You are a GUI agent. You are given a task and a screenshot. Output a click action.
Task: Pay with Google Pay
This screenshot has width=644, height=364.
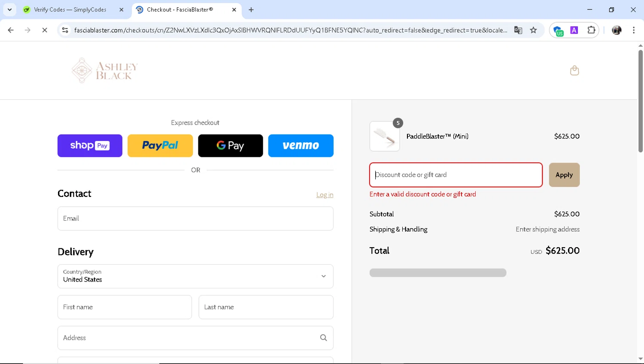[x=231, y=146]
